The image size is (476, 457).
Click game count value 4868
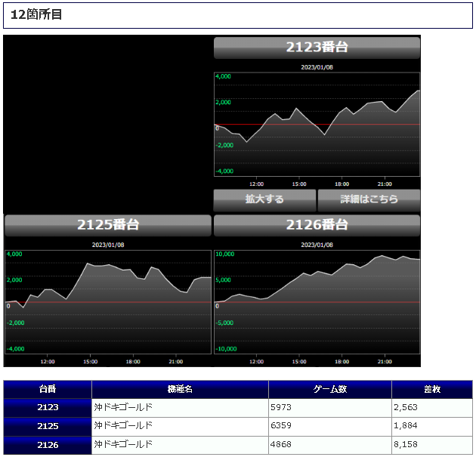[281, 445]
